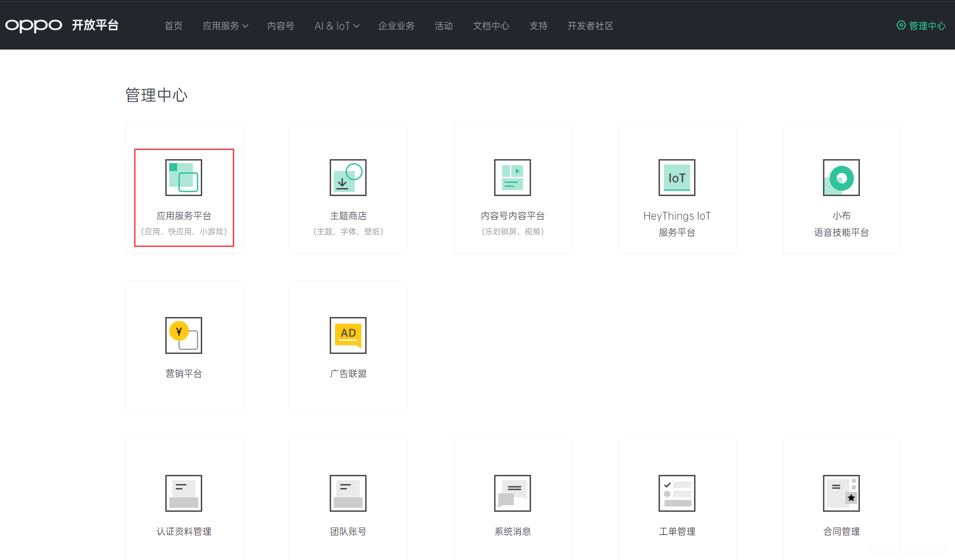The height and width of the screenshot is (560, 955).
Task: Click the 认证资料管理 icon
Action: click(x=183, y=493)
